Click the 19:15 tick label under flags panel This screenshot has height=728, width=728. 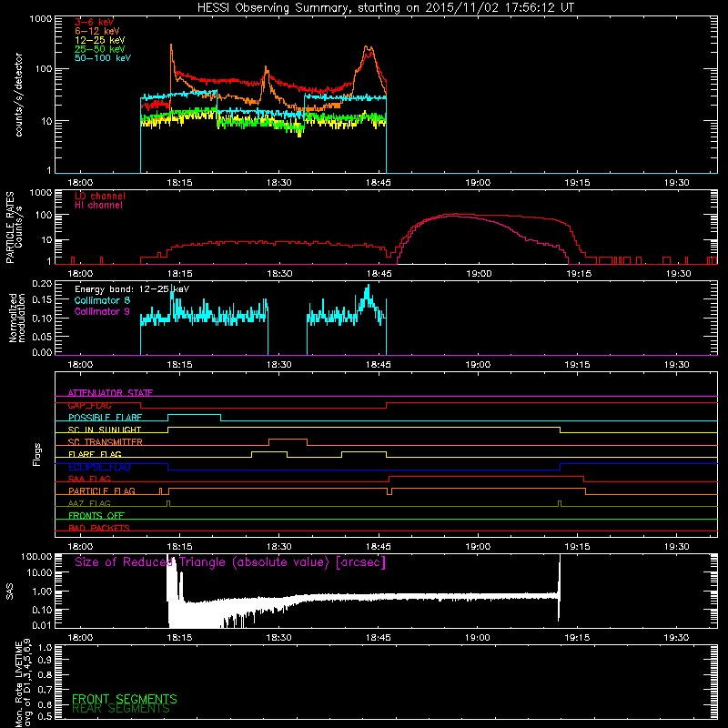[x=577, y=547]
